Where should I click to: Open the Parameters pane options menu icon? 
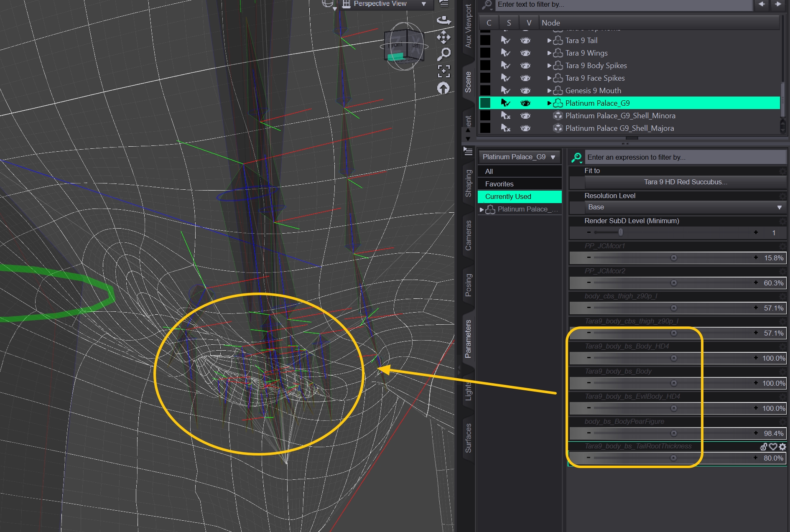(x=468, y=151)
